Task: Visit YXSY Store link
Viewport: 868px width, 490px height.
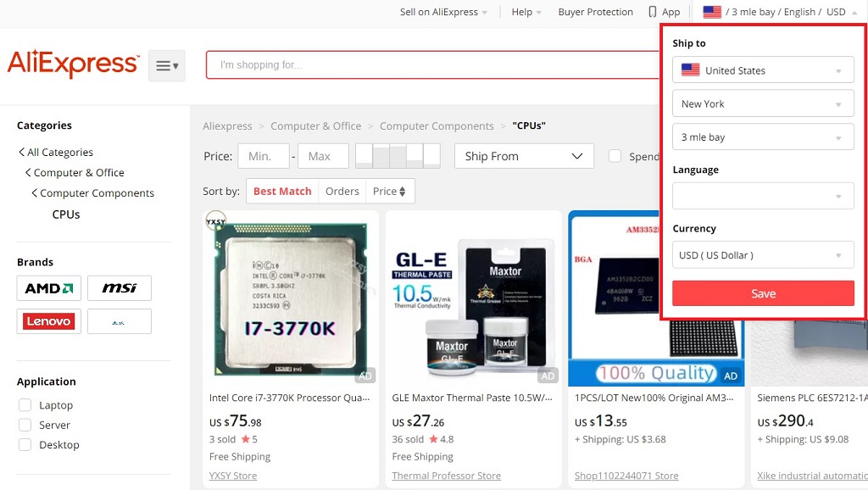Action: click(x=233, y=476)
